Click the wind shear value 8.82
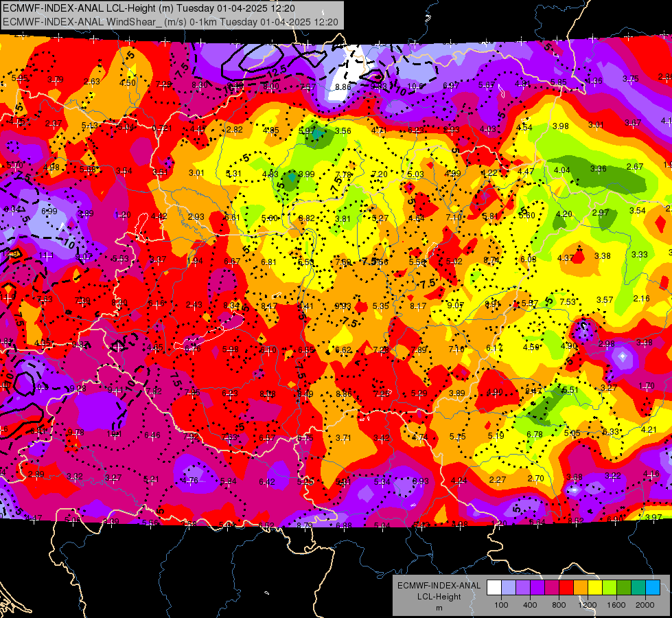672x618 pixels. click(306, 218)
